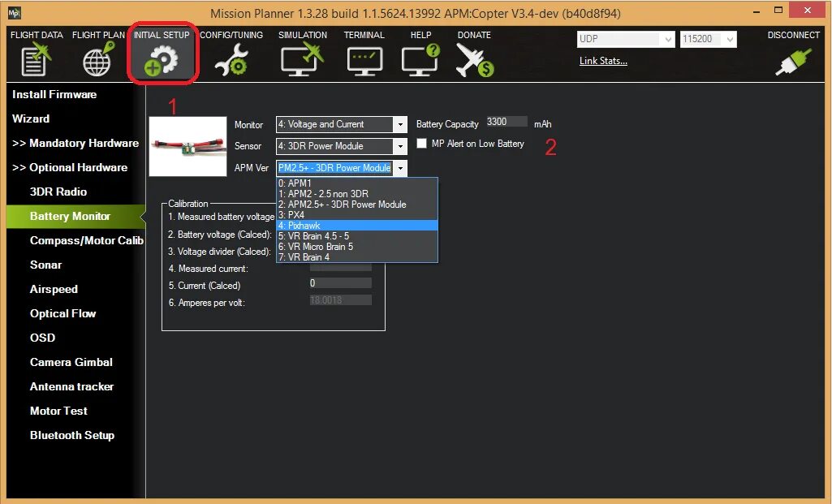Open the Motor Test page
The height and width of the screenshot is (504, 832).
click(x=58, y=411)
